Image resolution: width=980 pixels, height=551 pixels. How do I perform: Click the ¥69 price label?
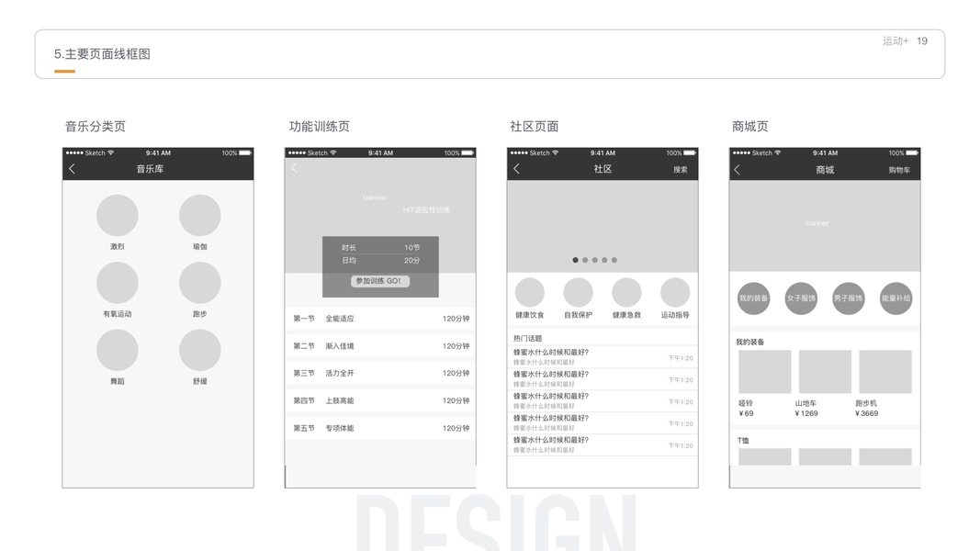tap(746, 413)
